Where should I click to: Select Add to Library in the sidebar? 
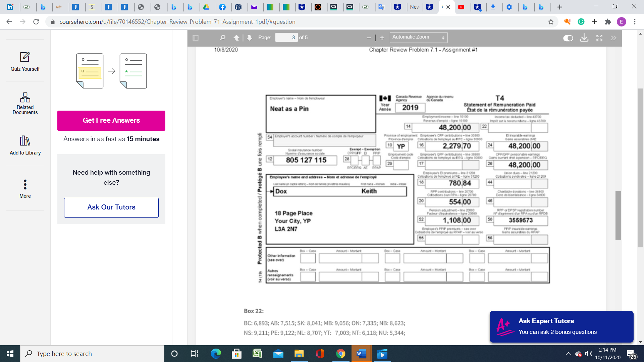pos(25,145)
